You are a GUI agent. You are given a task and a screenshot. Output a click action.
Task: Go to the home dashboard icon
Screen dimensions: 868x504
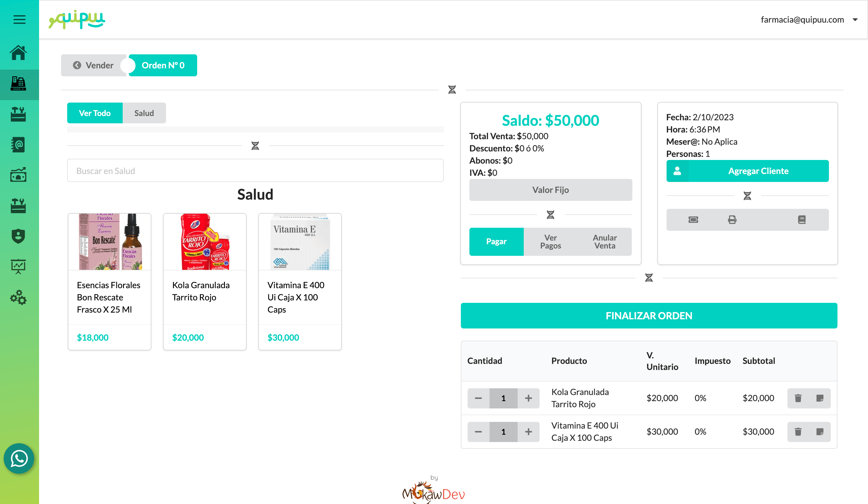pos(18,53)
